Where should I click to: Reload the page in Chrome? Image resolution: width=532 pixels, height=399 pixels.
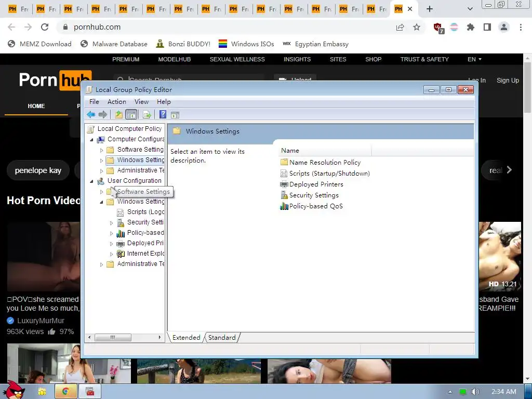pos(45,27)
